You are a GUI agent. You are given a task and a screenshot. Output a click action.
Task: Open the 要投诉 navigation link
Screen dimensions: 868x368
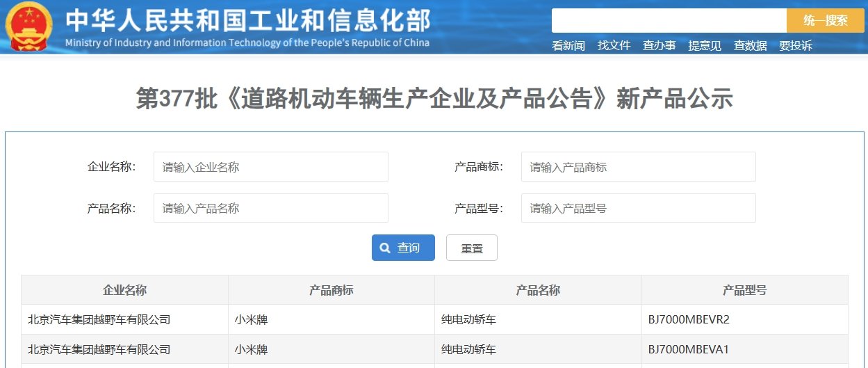coord(796,46)
